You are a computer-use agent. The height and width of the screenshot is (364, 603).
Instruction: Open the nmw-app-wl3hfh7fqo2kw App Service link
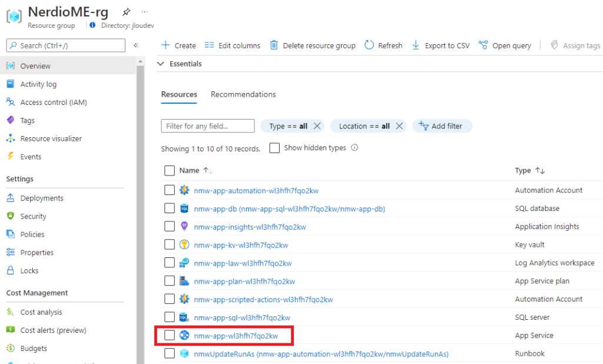[x=236, y=336]
